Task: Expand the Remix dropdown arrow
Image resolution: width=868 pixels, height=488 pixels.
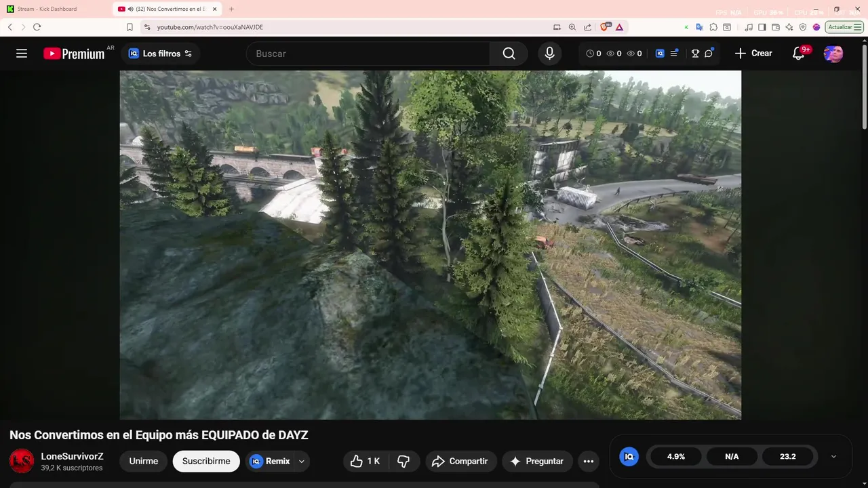Action: 302,461
